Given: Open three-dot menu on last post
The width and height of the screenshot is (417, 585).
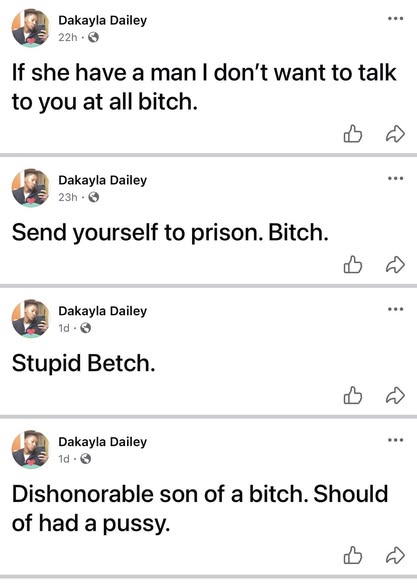Looking at the screenshot, I should click(395, 440).
